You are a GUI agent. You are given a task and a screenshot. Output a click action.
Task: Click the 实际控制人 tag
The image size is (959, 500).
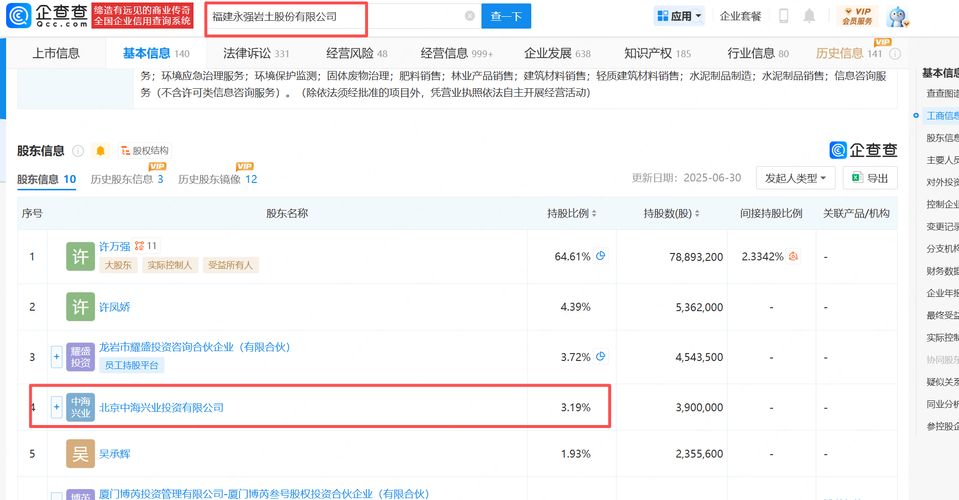(169, 265)
